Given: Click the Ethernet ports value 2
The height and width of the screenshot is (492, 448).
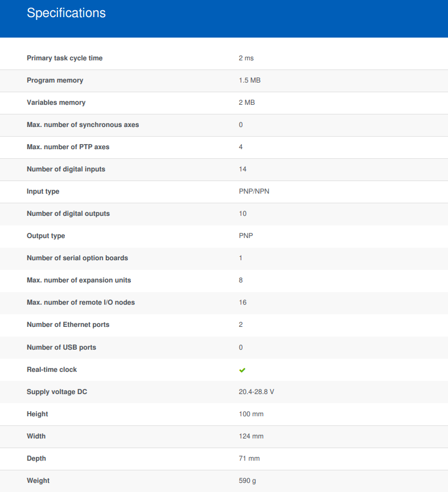Looking at the screenshot, I should 241,325.
